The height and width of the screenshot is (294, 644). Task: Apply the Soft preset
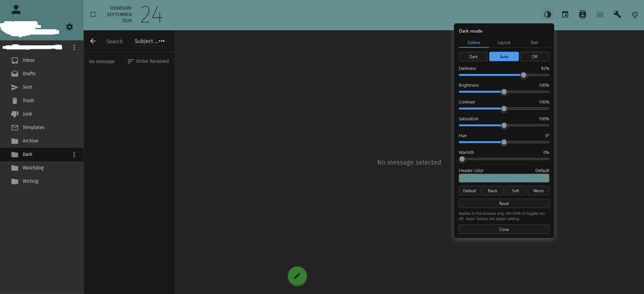tap(516, 191)
